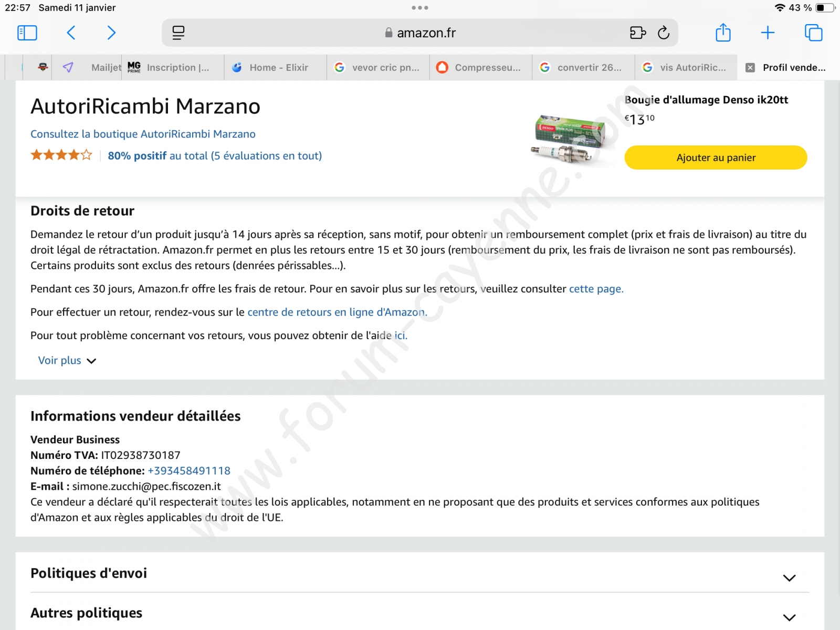This screenshot has height=630, width=840.
Task: Click the four-star seller rating
Action: [61, 155]
